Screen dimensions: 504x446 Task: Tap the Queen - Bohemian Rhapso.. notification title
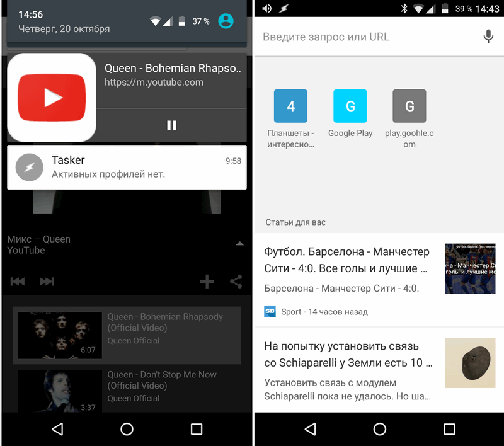pos(173,68)
